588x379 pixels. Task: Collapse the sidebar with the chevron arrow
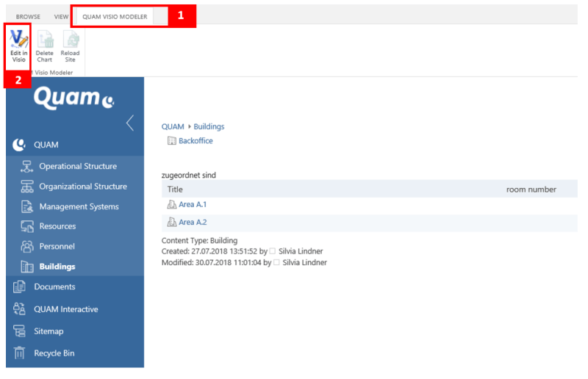(x=130, y=123)
